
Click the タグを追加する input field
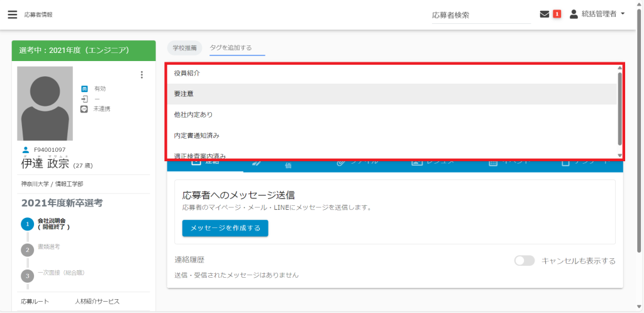(x=237, y=48)
